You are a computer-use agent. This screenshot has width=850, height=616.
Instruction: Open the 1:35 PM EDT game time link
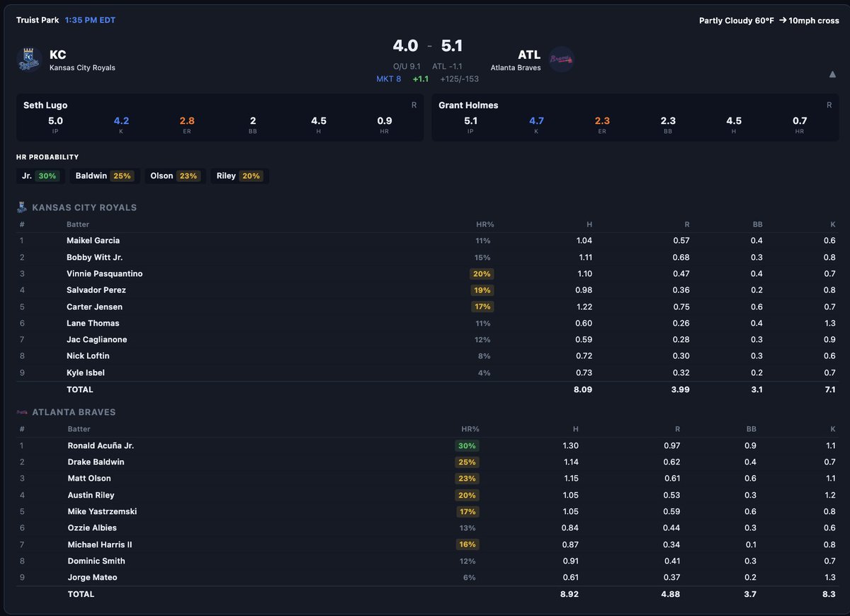click(89, 20)
